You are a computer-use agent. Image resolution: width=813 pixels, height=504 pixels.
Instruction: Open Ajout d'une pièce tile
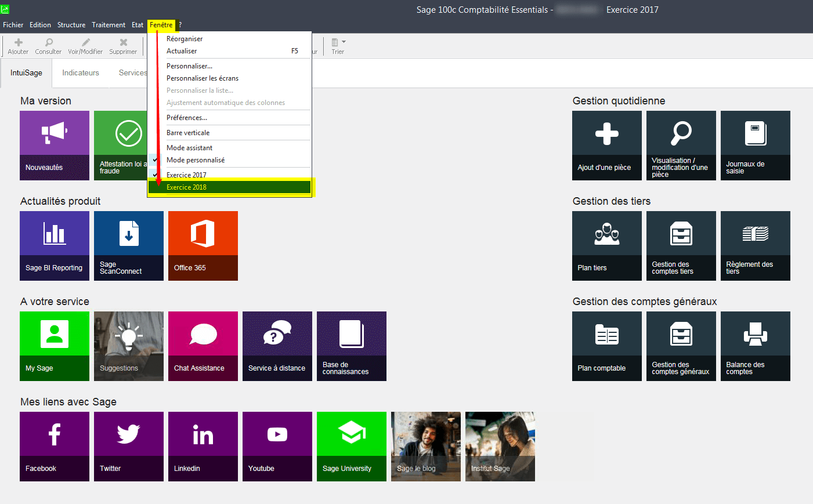pyautogui.click(x=606, y=145)
